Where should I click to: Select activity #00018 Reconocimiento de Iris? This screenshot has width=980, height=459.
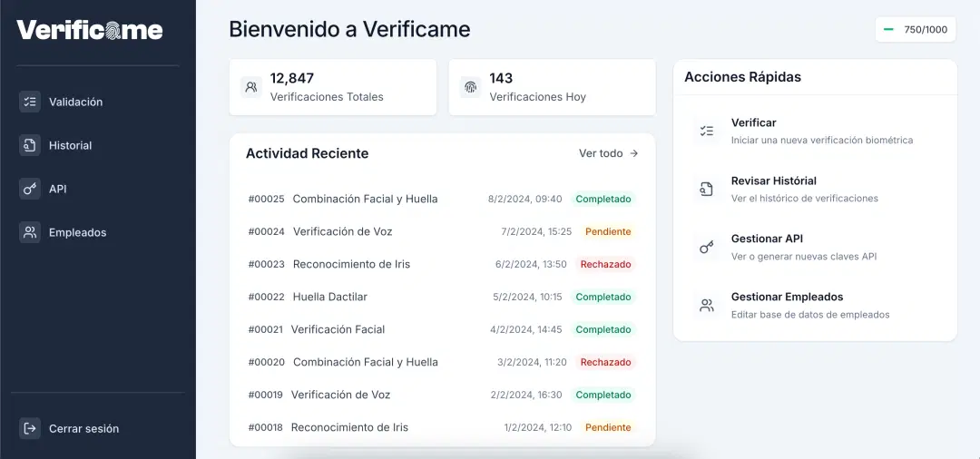coord(442,427)
